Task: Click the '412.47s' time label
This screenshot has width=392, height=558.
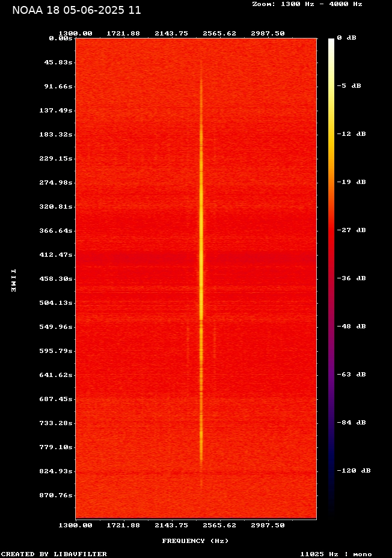Action: click(56, 255)
